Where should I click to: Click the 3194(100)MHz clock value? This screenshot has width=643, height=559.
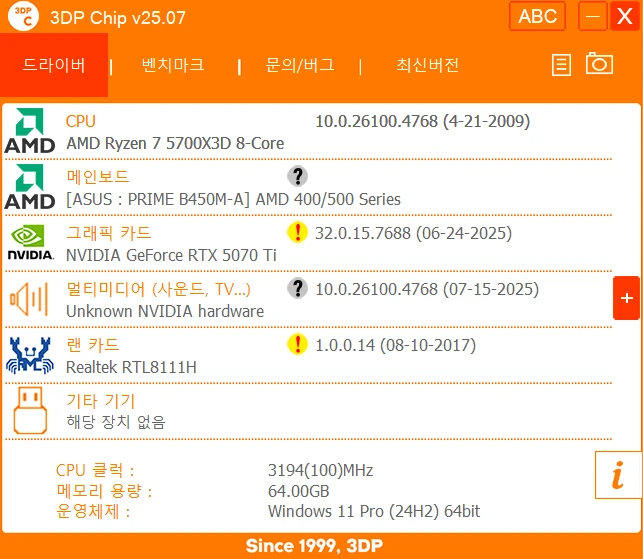point(320,470)
